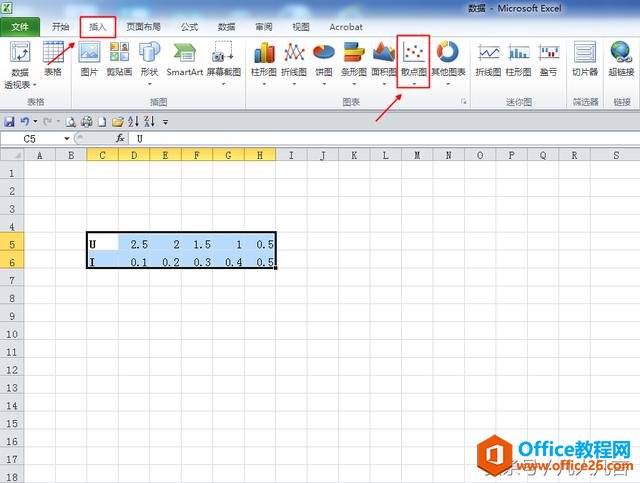
Task: Create a New workbook icon
Action: pos(102,121)
